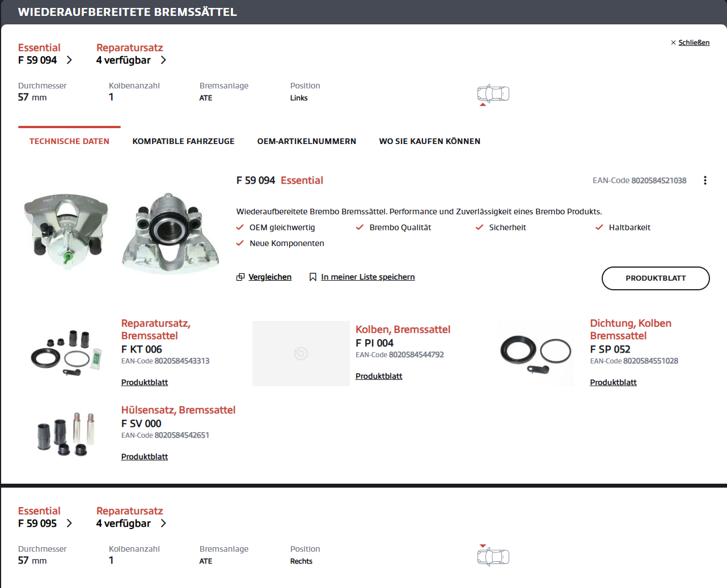The height and width of the screenshot is (588, 727).
Task: Click the F SV 000 part number
Action: [141, 424]
